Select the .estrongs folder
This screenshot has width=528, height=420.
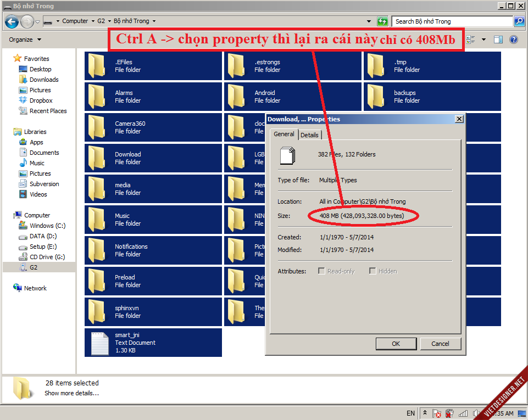(292, 66)
